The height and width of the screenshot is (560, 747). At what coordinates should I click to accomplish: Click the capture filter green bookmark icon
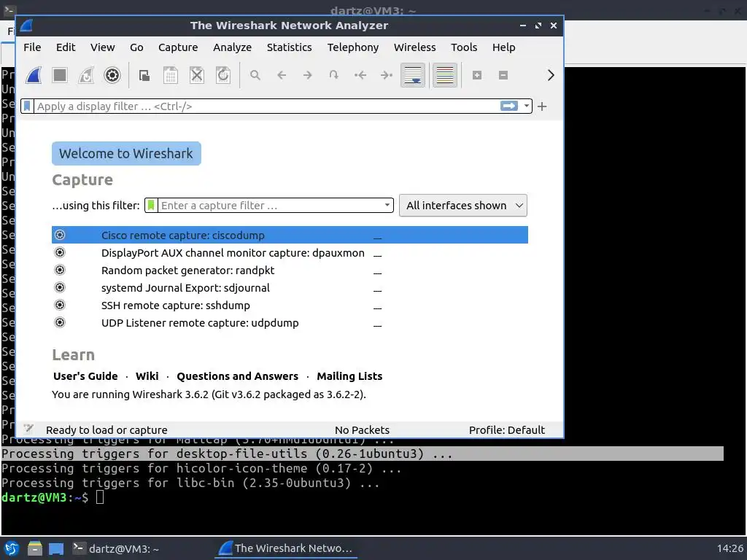(x=151, y=205)
